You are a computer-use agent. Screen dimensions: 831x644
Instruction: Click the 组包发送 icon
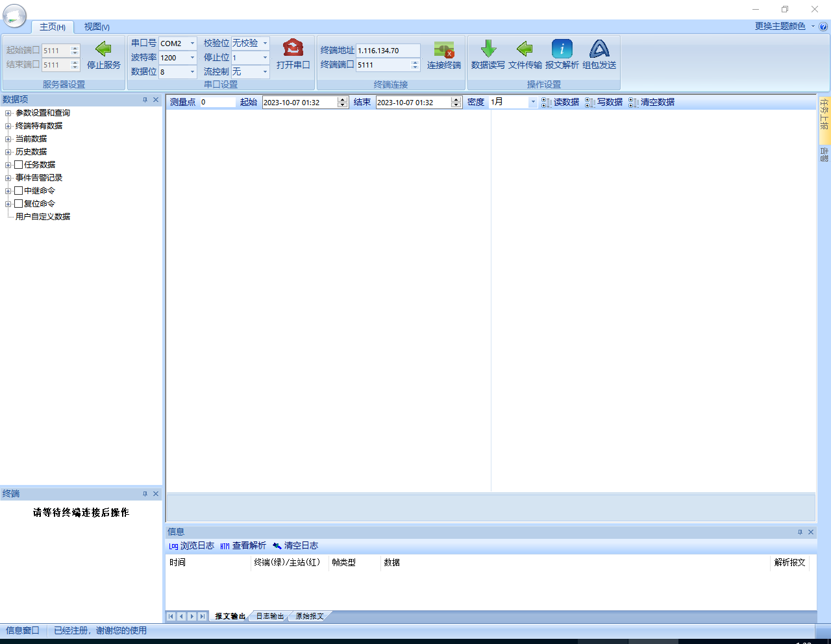tap(599, 49)
